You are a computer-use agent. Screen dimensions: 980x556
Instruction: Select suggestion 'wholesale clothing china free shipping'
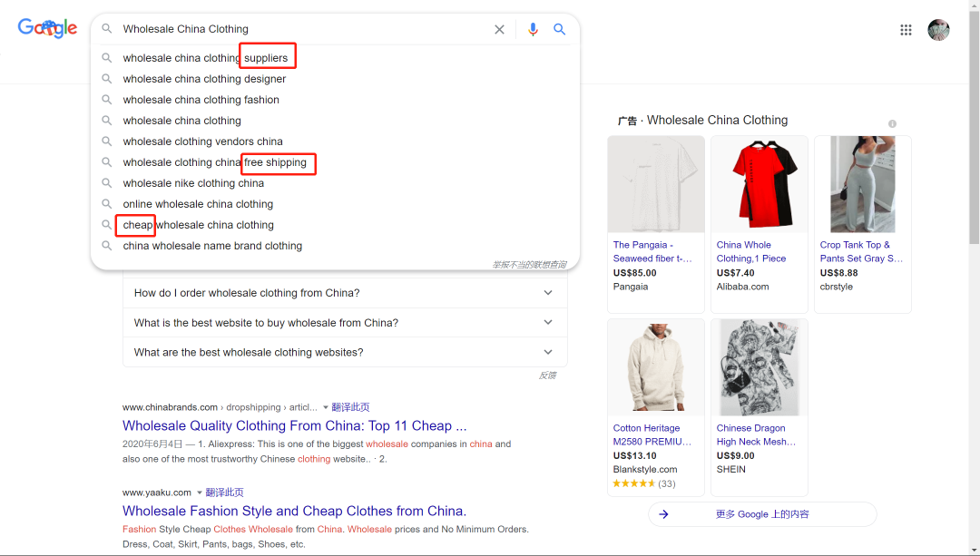335,162
